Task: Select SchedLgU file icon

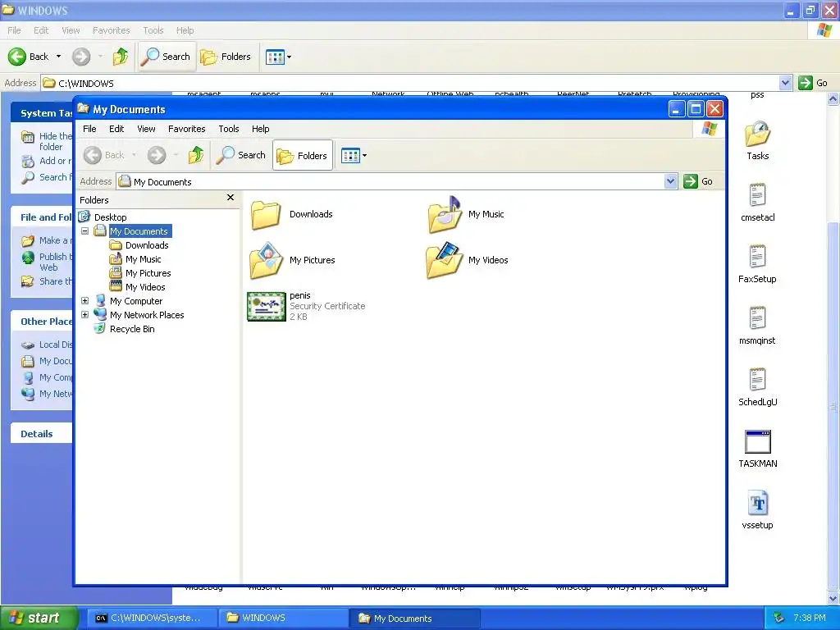Action: point(757,380)
